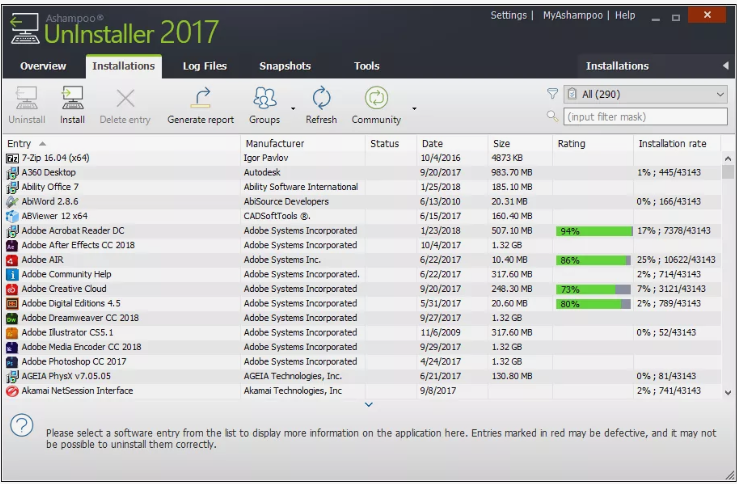Sort by Date column header
The height and width of the screenshot is (484, 737).
[x=432, y=144]
